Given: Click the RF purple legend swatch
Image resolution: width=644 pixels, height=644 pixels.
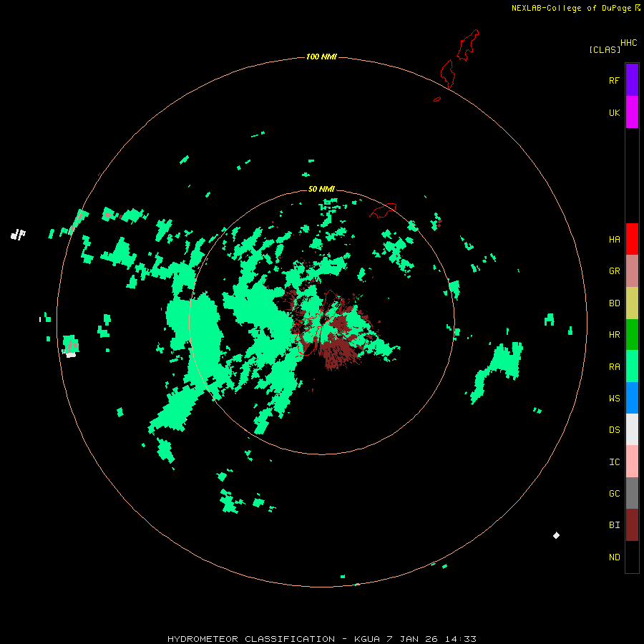Looking at the screenshot, I should [x=632, y=80].
